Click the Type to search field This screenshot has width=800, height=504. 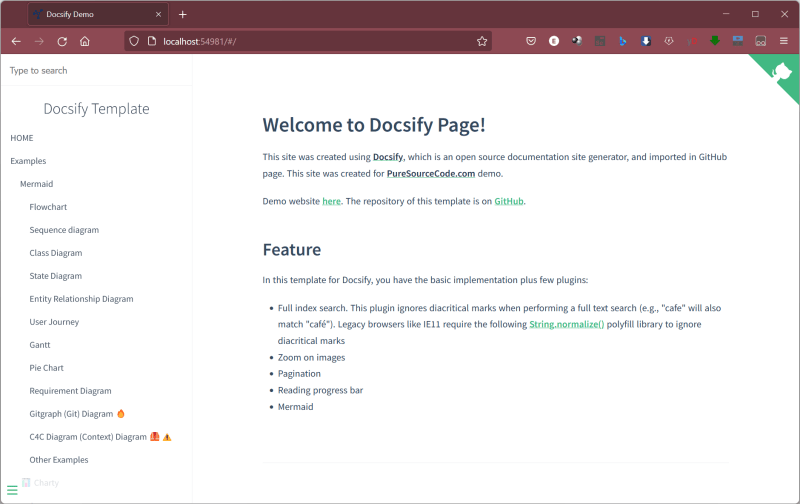(96, 70)
